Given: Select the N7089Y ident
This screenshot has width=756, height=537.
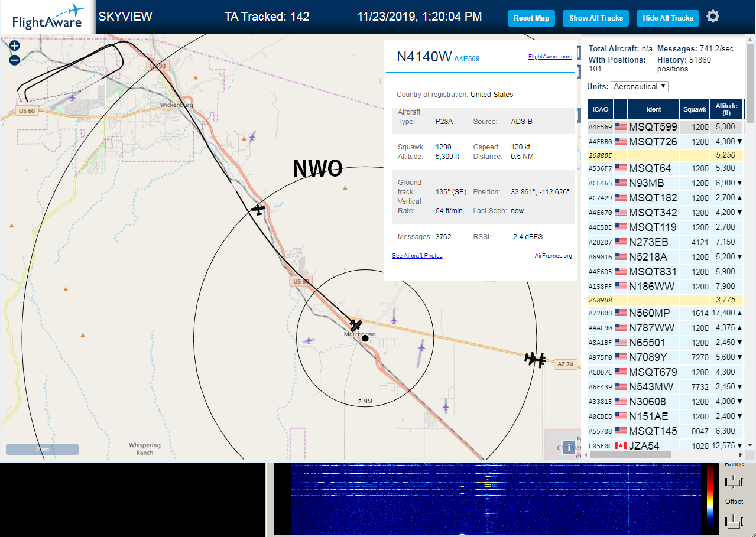Looking at the screenshot, I should coord(648,357).
